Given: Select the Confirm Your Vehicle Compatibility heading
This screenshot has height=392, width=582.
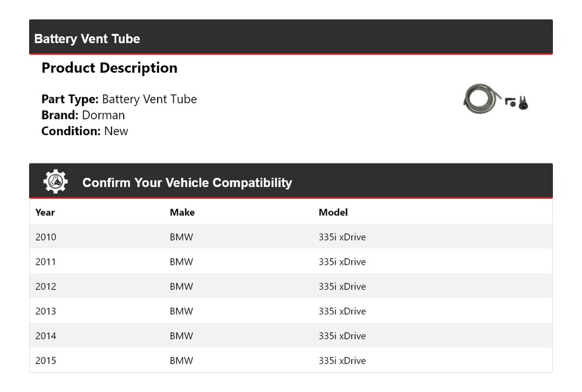Looking at the screenshot, I should (187, 183).
